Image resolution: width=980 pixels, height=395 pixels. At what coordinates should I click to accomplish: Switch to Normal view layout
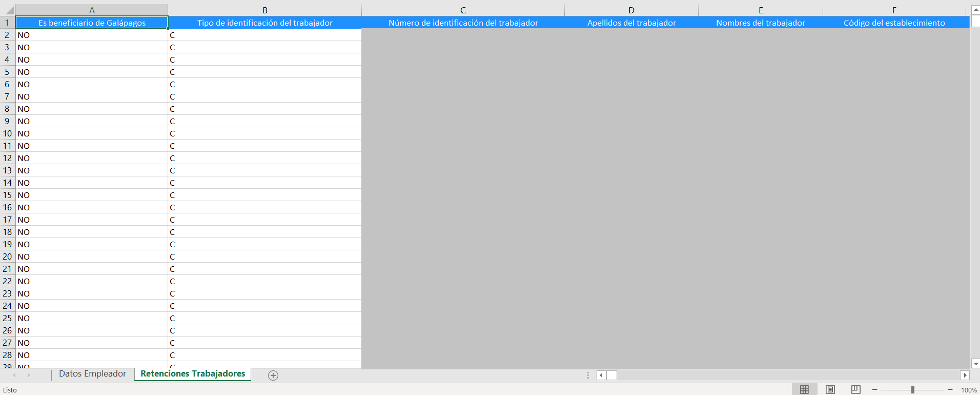805,390
